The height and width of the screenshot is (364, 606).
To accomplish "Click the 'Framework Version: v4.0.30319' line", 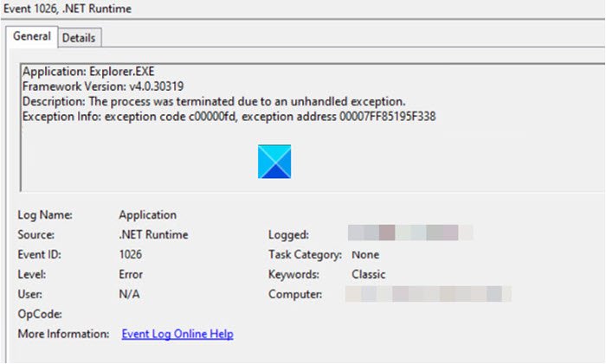I will pyautogui.click(x=103, y=86).
